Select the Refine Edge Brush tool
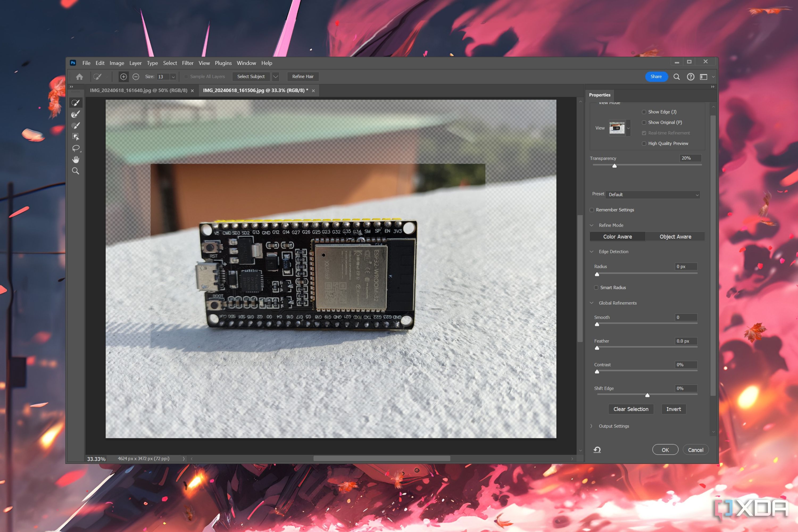798x532 pixels. click(x=76, y=114)
